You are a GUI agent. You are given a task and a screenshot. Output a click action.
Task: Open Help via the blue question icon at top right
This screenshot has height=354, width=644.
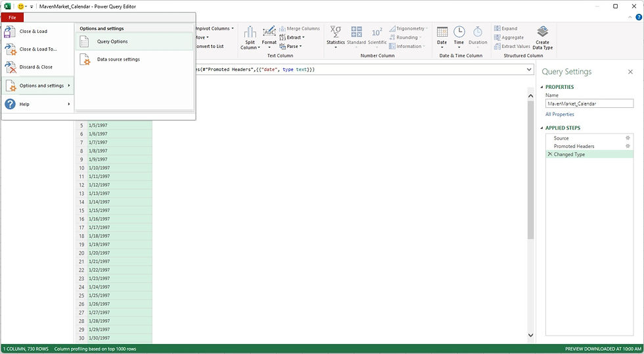coord(639,17)
